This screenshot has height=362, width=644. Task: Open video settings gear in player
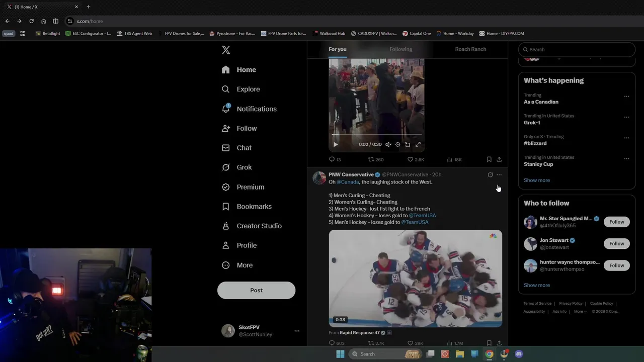click(x=397, y=144)
